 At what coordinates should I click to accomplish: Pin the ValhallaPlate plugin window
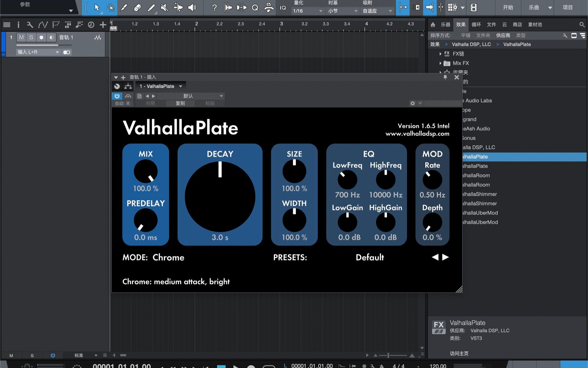tap(445, 77)
